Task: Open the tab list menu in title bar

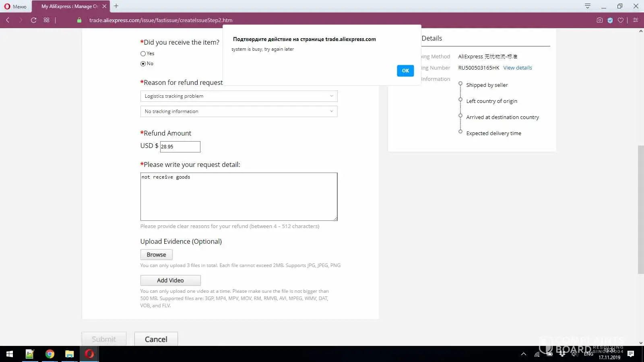Action: pyautogui.click(x=588, y=6)
